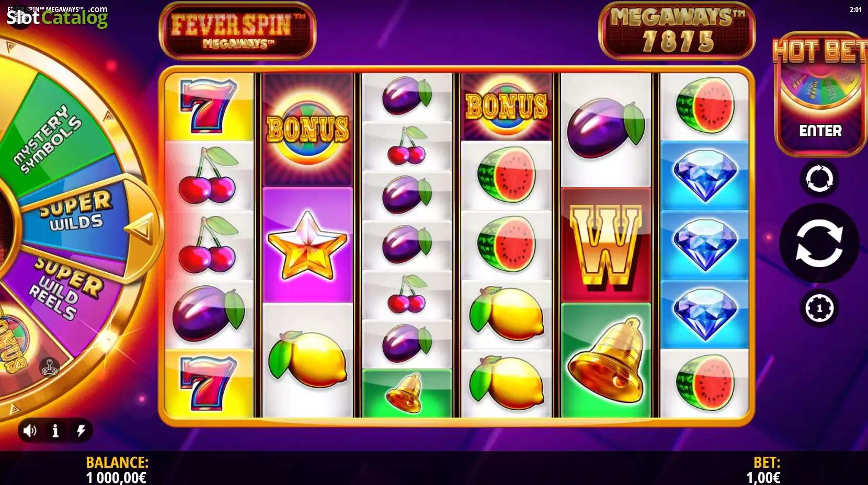Click the Megaways 7875 counter panel
868x485 pixels.
(677, 31)
